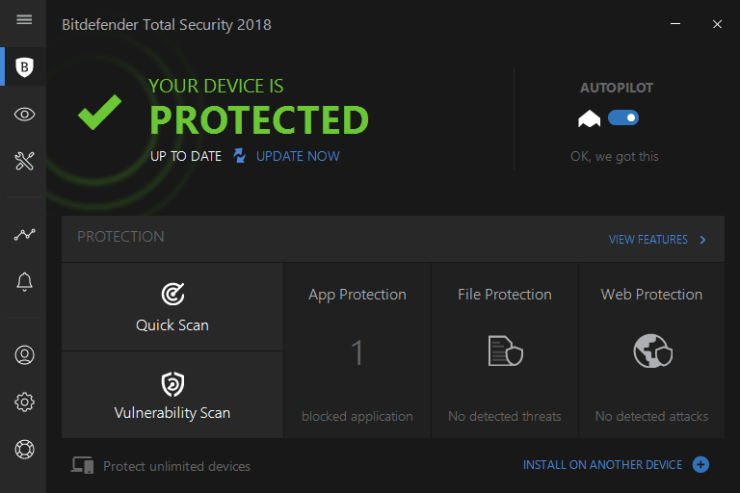
Task: Open the hamburger menu icon
Action: 24,19
